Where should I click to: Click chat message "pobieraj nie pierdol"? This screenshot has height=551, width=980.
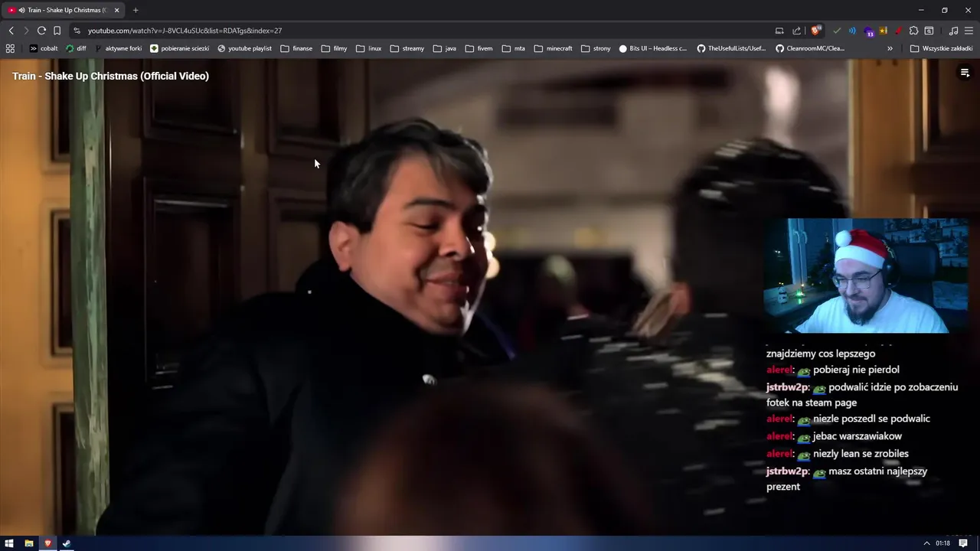[856, 370]
